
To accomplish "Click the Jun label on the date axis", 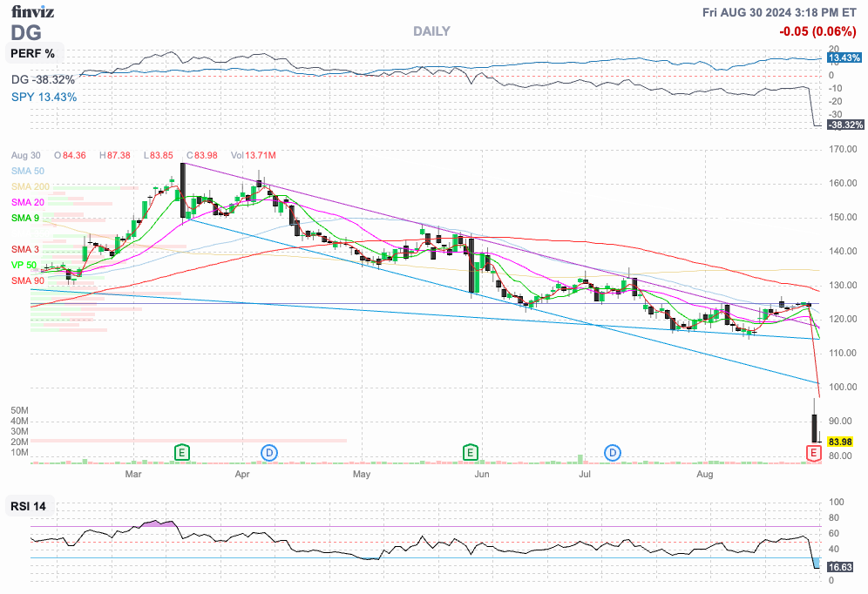I will [x=482, y=474].
